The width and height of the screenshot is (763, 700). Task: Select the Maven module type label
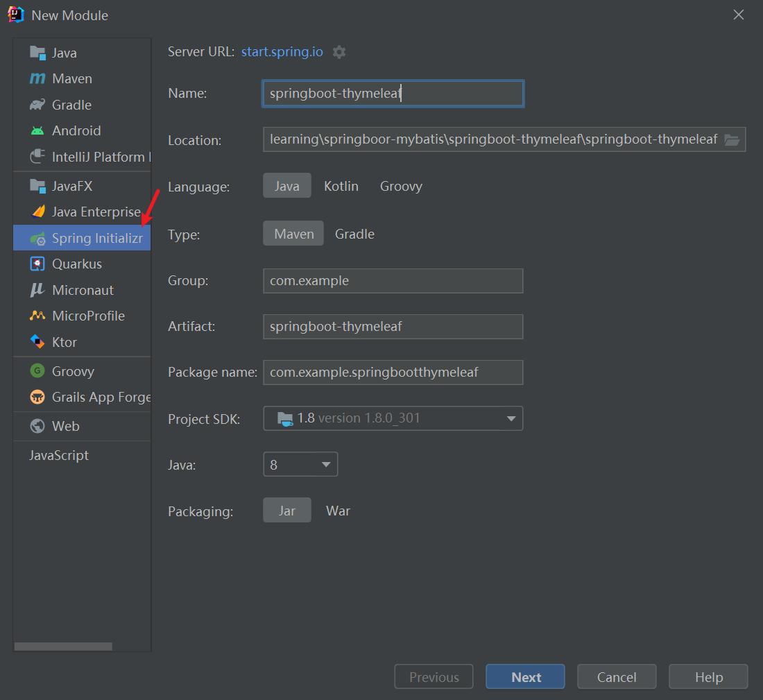[x=72, y=78]
